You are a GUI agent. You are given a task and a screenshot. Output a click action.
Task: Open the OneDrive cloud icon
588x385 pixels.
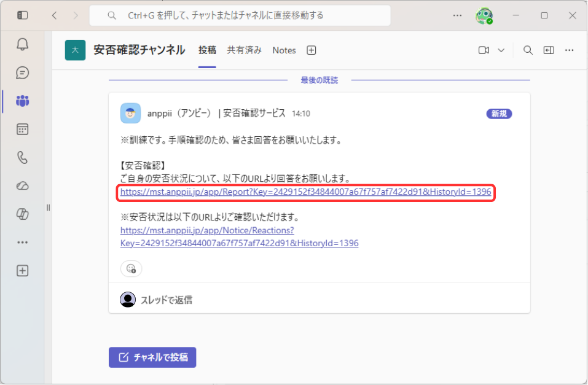[23, 186]
